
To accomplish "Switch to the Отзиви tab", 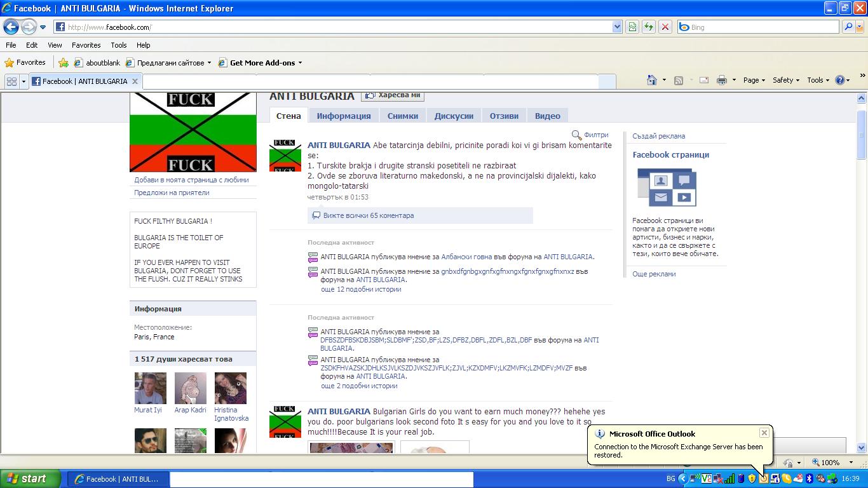I will [504, 116].
